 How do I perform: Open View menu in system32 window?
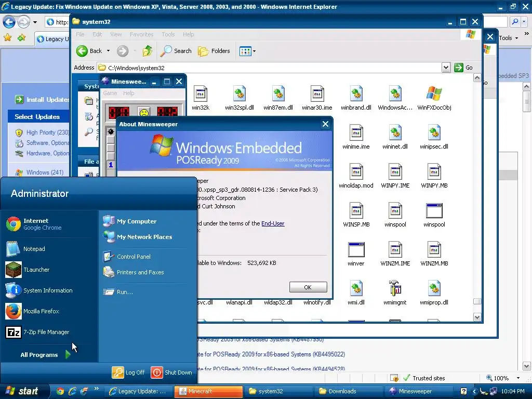point(116,34)
